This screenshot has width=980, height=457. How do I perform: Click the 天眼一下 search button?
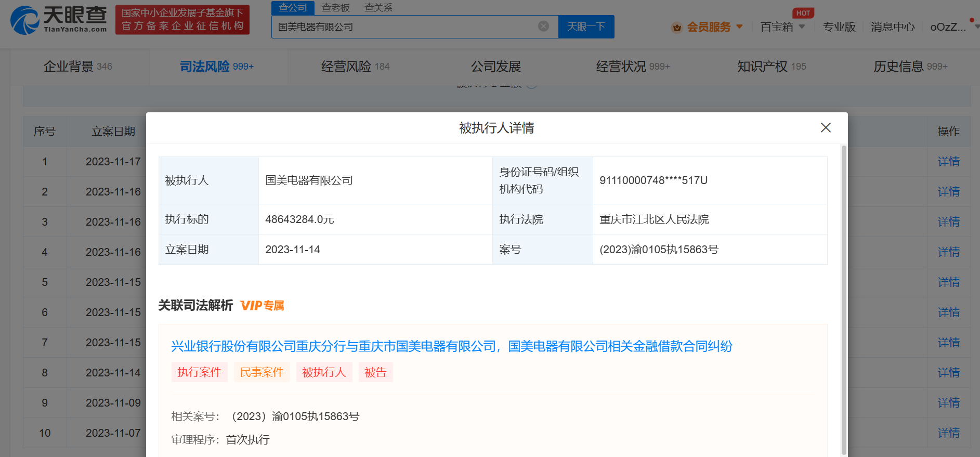[586, 27]
